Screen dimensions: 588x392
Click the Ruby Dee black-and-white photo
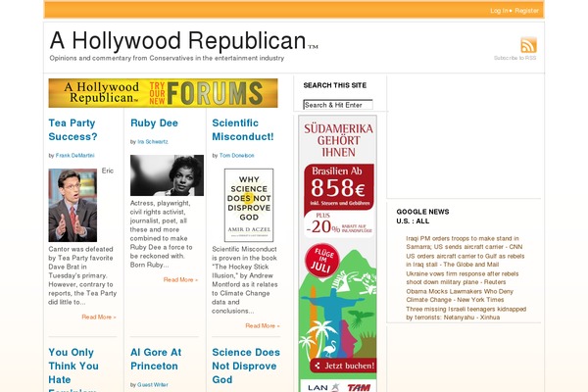pyautogui.click(x=167, y=175)
